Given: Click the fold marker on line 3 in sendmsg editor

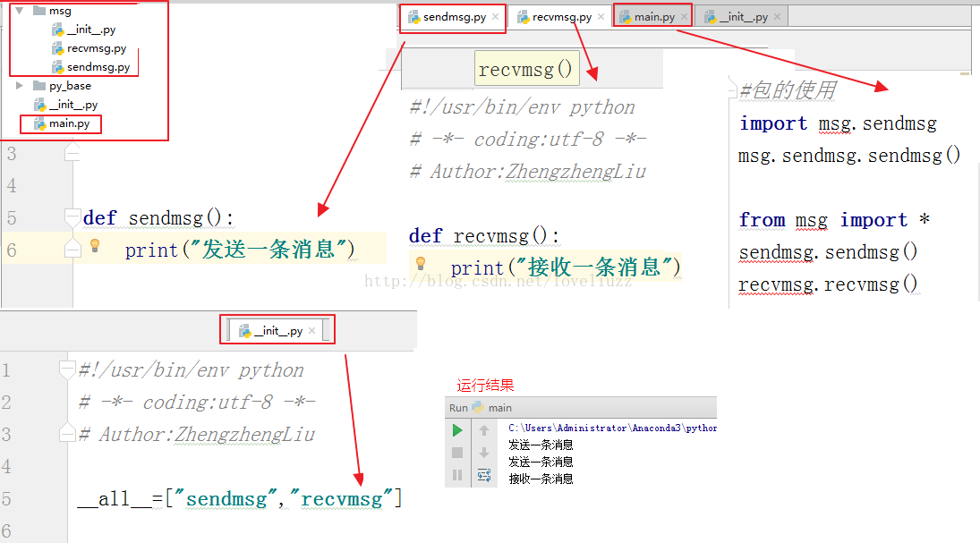Looking at the screenshot, I should point(72,152).
